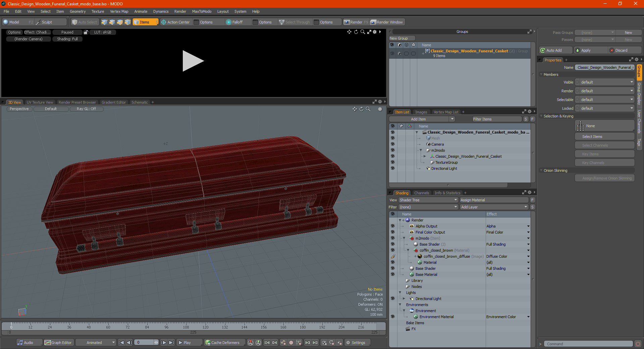644x349 pixels.
Task: Click the Auto Add button in Groups
Action: tap(556, 50)
